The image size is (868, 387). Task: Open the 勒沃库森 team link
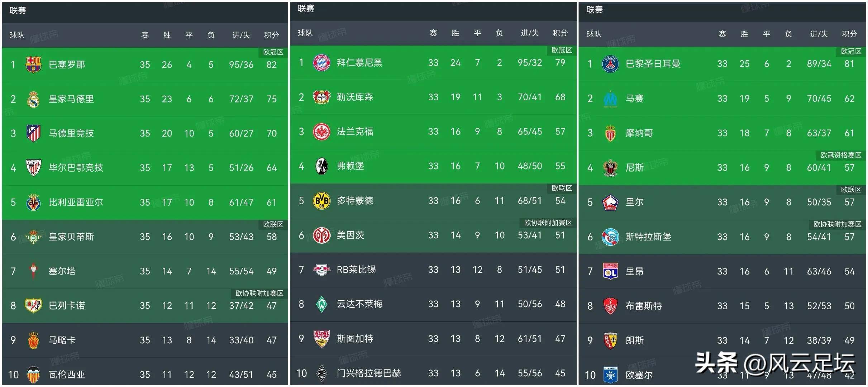pyautogui.click(x=355, y=97)
